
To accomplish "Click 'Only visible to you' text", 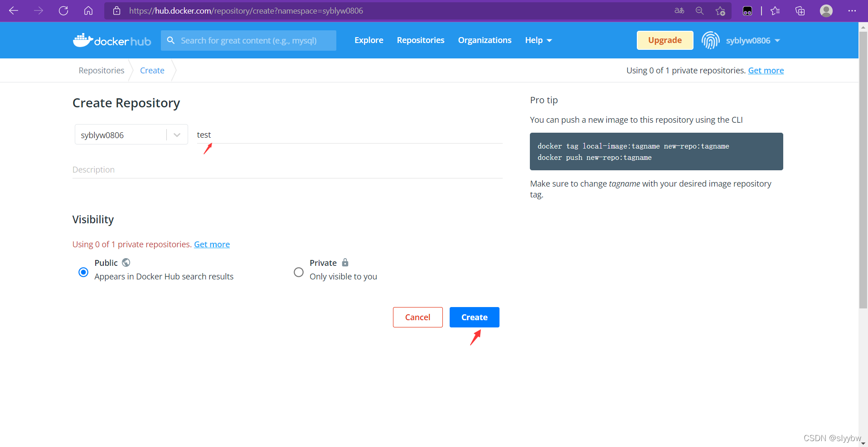I will tap(343, 276).
